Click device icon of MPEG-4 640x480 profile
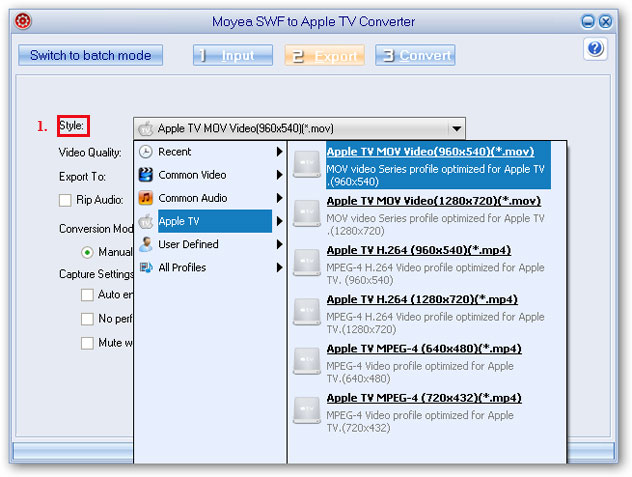This screenshot has height=477, width=632. click(x=307, y=361)
